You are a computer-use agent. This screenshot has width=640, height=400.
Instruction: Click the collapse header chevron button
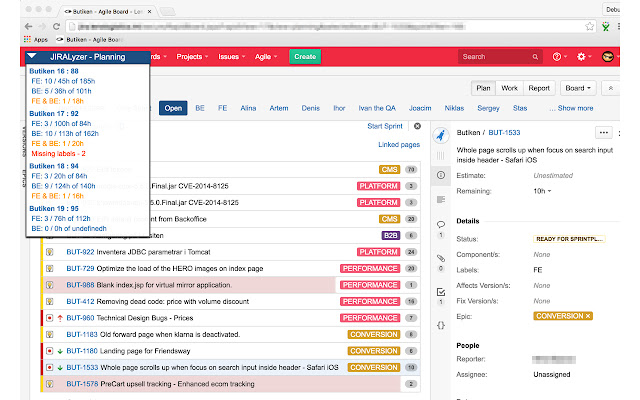(x=611, y=88)
